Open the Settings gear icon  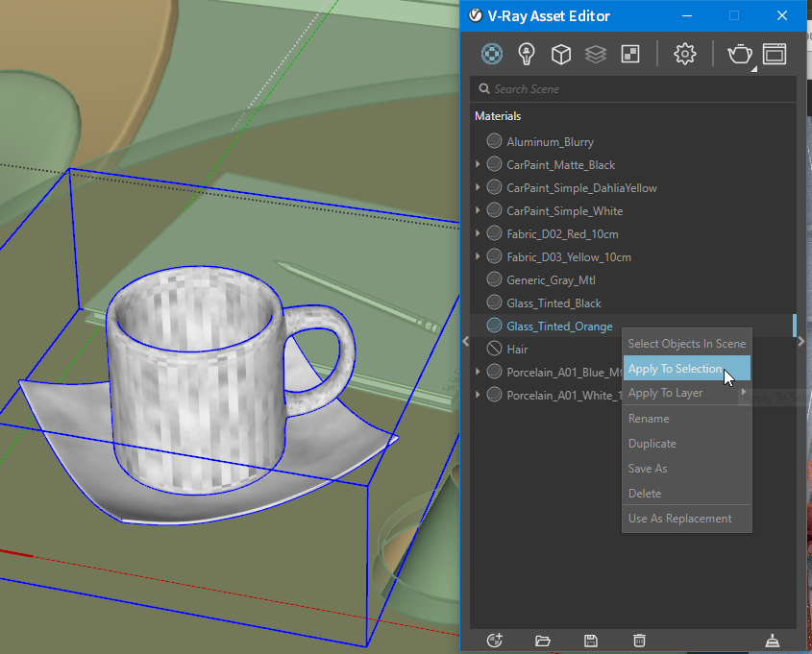(x=684, y=54)
